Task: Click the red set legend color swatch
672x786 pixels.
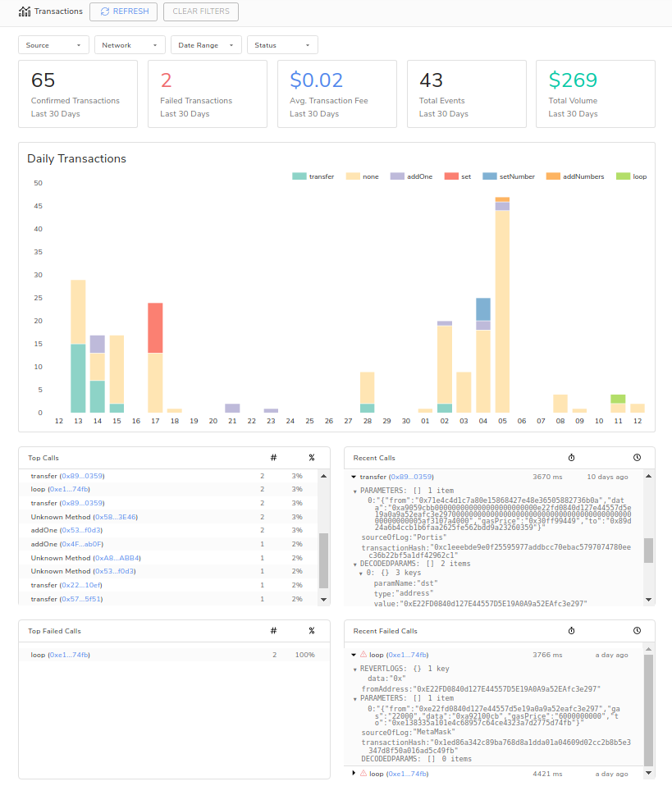Action: 451,176
